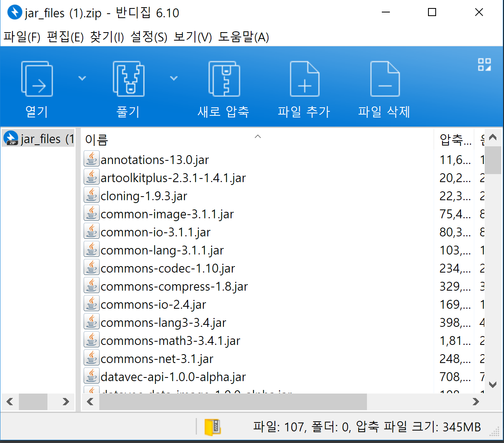Sort files by clicking 이름 column header
This screenshot has height=443, width=504.
[x=96, y=139]
